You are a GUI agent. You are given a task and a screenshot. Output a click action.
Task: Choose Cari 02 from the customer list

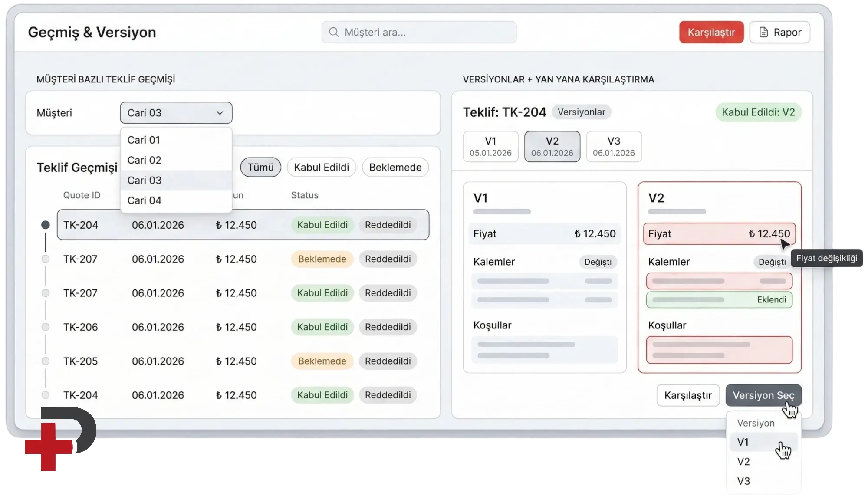click(x=144, y=160)
